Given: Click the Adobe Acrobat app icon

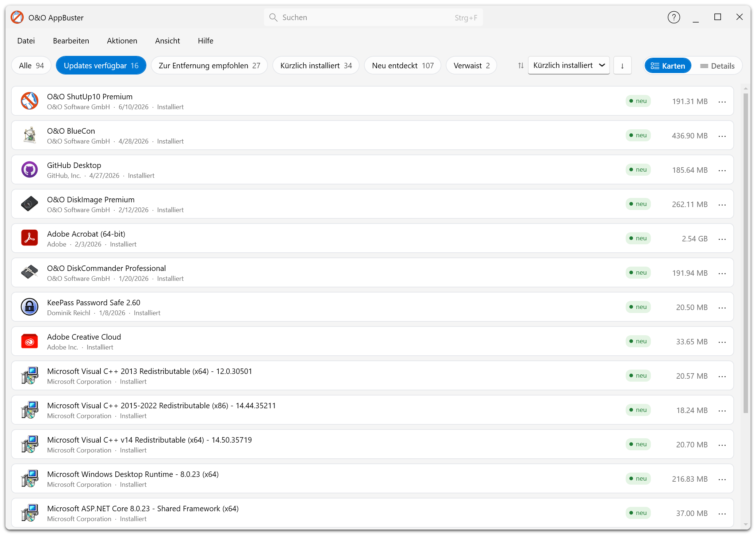Looking at the screenshot, I should [30, 238].
